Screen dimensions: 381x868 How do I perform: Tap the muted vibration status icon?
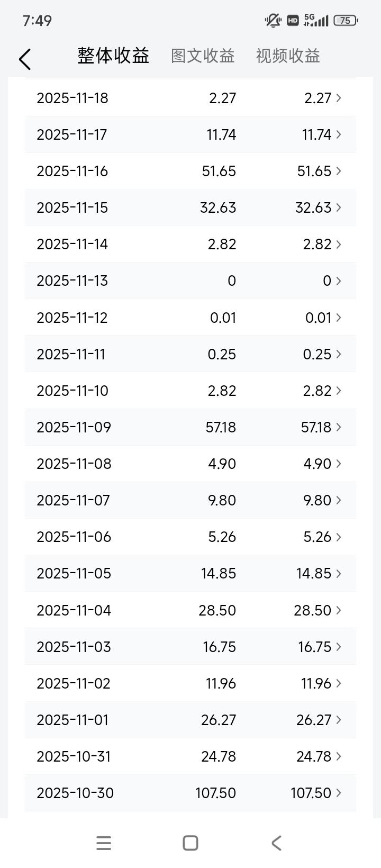tap(273, 21)
